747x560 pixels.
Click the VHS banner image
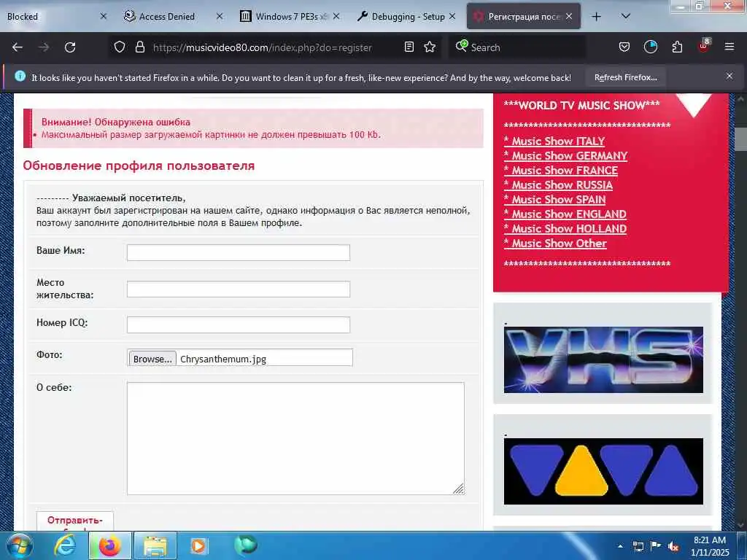click(603, 359)
